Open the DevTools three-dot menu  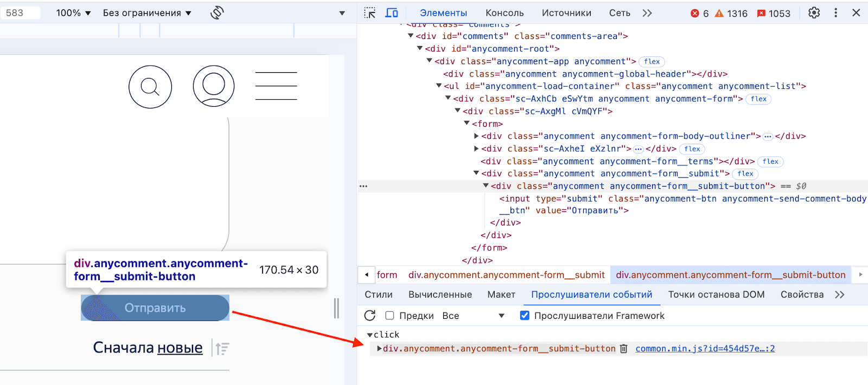(835, 13)
